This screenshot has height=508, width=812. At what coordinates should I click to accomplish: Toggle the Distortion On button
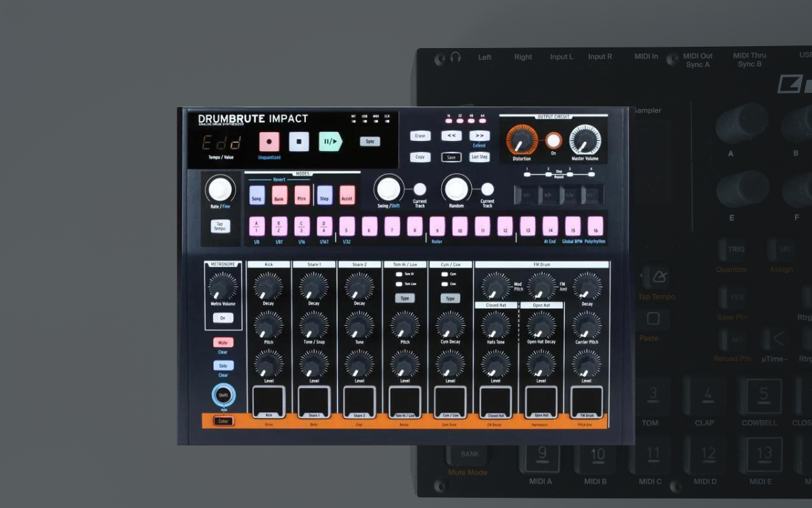pyautogui.click(x=554, y=141)
